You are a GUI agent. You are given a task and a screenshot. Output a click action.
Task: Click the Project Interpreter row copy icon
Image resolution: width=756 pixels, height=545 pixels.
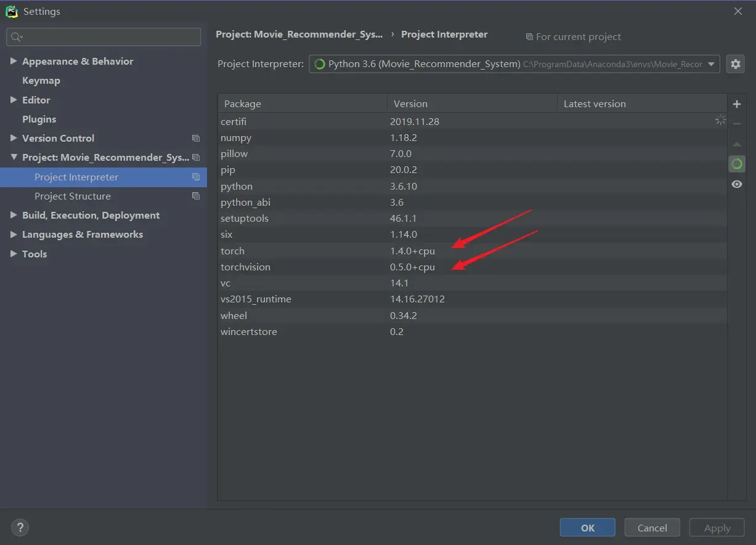(x=196, y=177)
